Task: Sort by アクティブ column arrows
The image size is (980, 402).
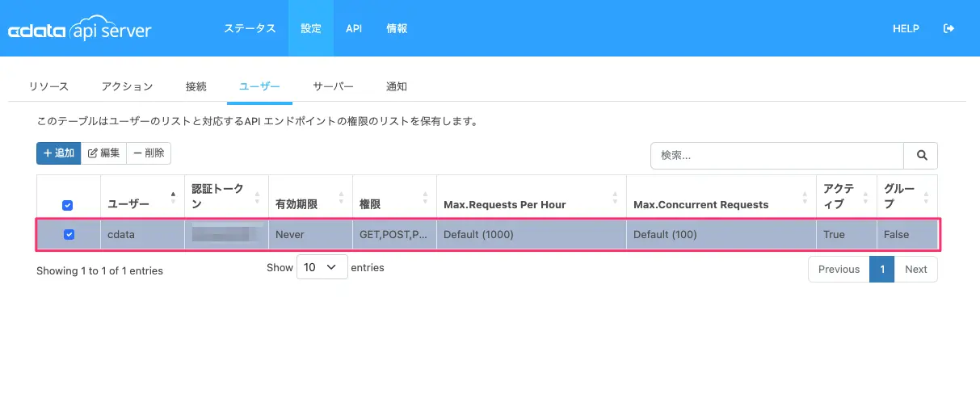Action: [x=865, y=196]
